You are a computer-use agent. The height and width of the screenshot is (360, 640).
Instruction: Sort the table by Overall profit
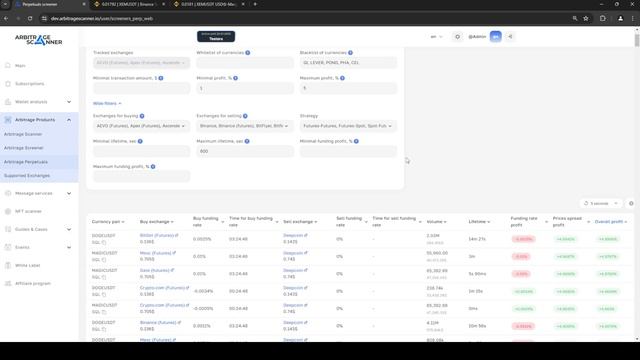click(611, 222)
